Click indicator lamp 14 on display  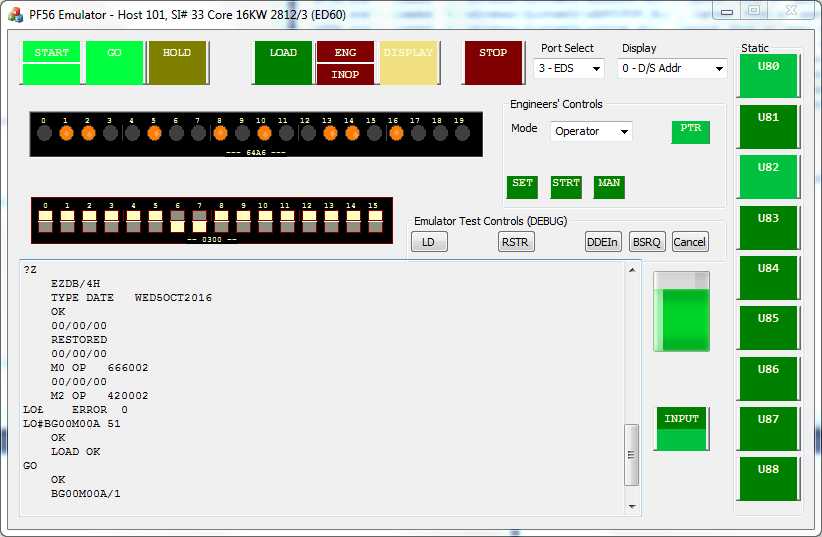[352, 133]
